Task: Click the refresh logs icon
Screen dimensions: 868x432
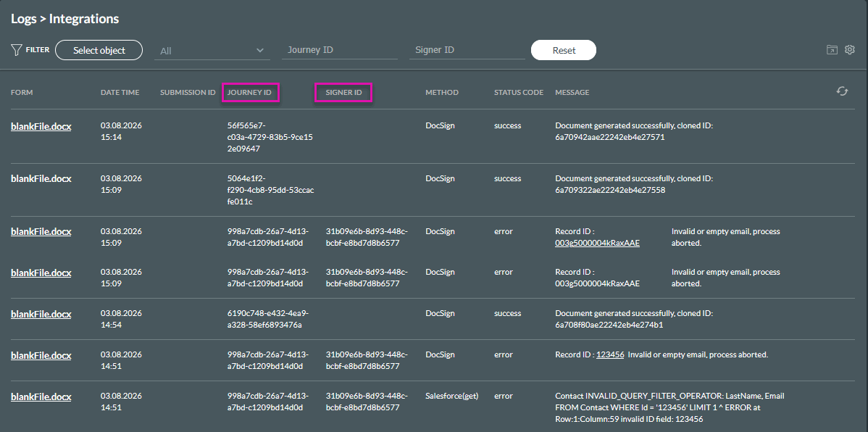Action: (842, 91)
